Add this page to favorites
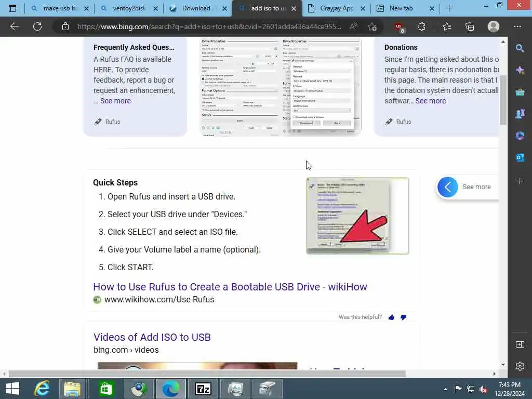Screen dimensions: 532x399 (372, 26)
